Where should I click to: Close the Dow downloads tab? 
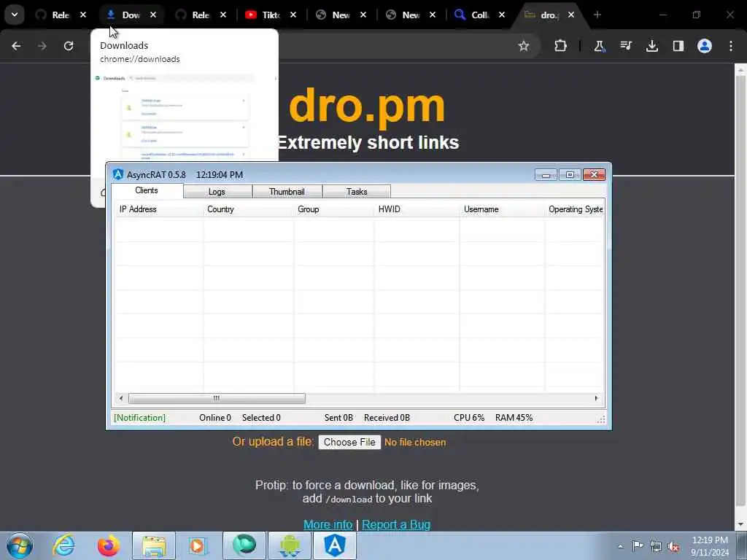pos(153,15)
